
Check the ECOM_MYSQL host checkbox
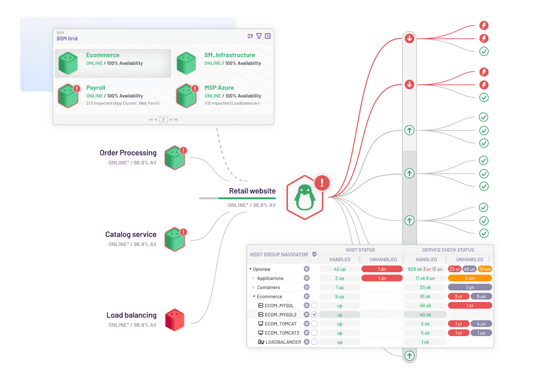pyautogui.click(x=315, y=306)
